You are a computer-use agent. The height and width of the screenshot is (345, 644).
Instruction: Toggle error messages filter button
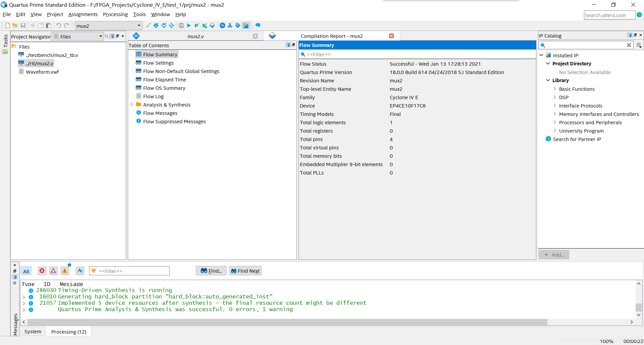42,271
